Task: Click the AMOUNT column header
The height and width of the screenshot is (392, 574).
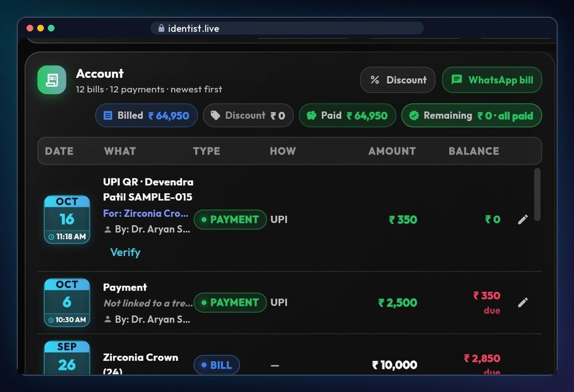Action: pyautogui.click(x=392, y=151)
